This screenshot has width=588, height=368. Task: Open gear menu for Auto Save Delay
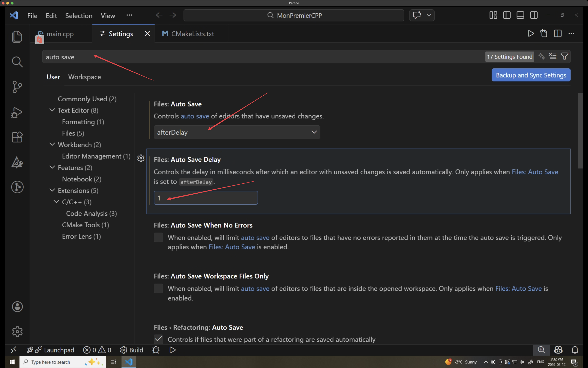141,158
